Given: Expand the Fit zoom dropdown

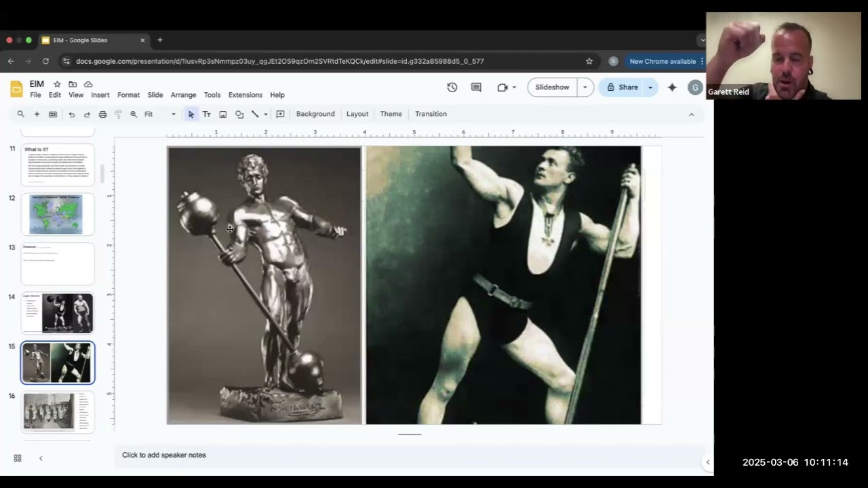Looking at the screenshot, I should point(174,115).
